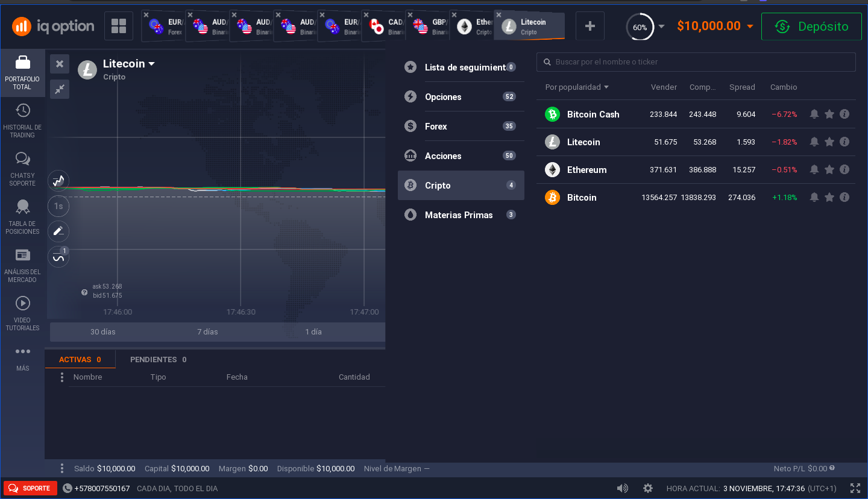Add a new asset tab with plus
This screenshot has width=868, height=499.
[590, 26]
